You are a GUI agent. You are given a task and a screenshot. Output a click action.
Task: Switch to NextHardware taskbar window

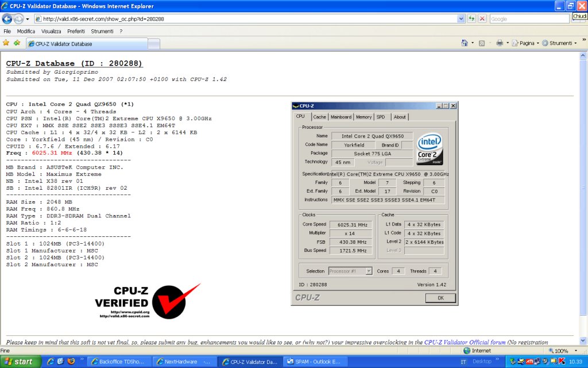tap(184, 362)
